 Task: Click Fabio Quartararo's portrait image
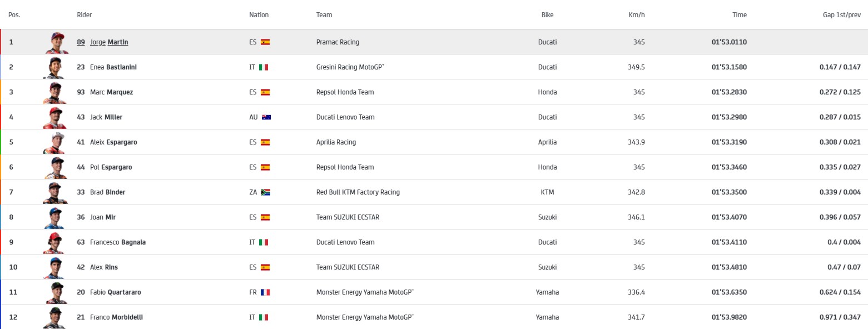click(56, 292)
